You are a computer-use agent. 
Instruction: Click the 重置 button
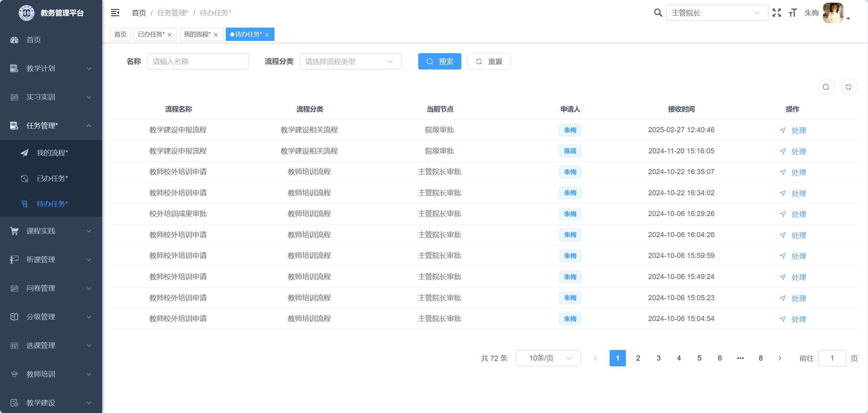(489, 62)
